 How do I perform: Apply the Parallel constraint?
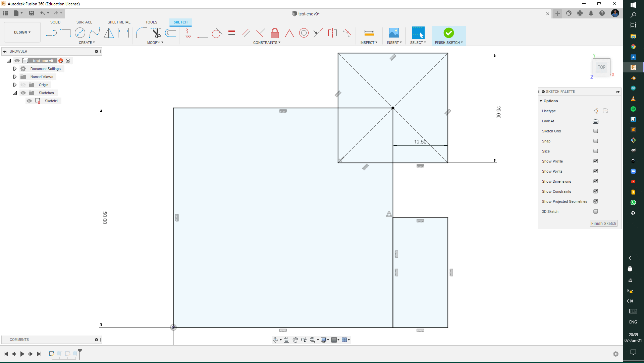[246, 33]
